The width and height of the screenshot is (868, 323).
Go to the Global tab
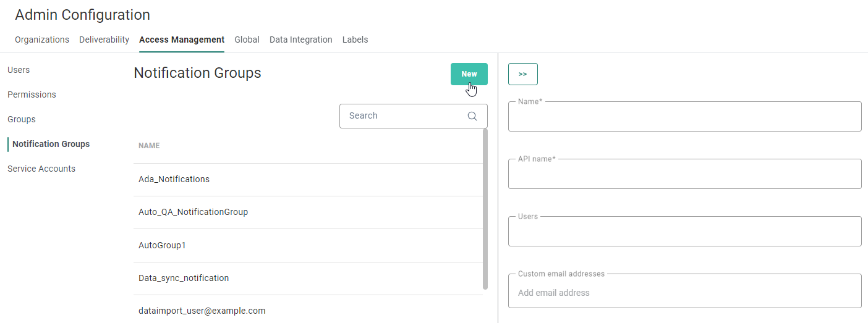coord(247,40)
